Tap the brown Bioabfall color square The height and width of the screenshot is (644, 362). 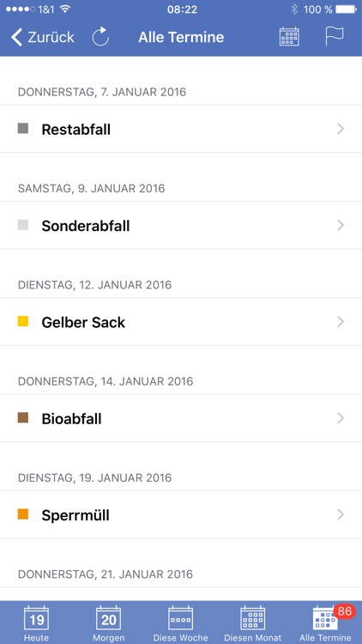(23, 417)
